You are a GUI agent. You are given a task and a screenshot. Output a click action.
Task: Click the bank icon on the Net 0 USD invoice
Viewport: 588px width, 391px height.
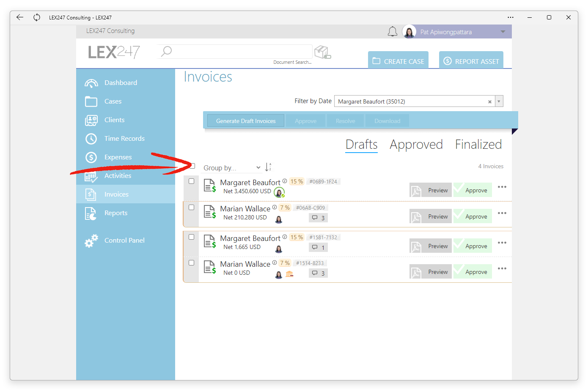(x=289, y=274)
